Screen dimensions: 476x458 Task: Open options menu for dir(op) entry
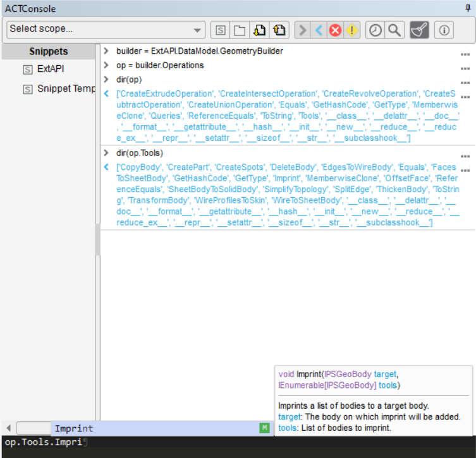[x=465, y=83]
